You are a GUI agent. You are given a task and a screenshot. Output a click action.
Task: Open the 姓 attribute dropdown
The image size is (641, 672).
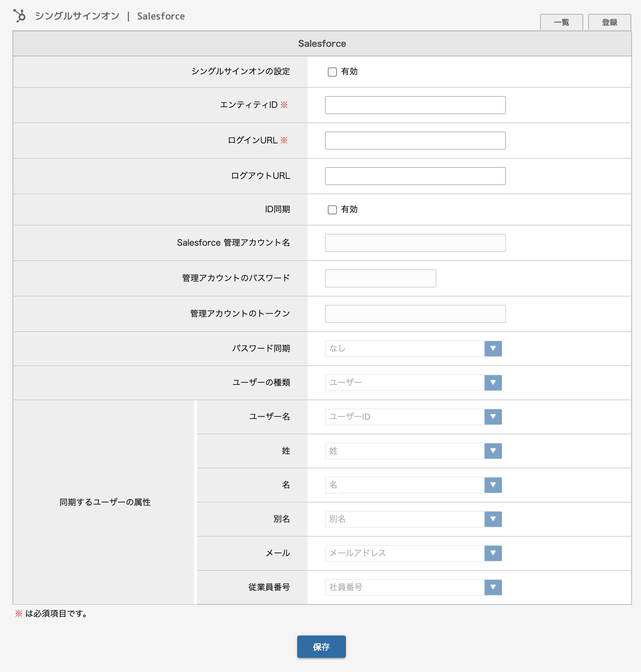[x=413, y=451]
